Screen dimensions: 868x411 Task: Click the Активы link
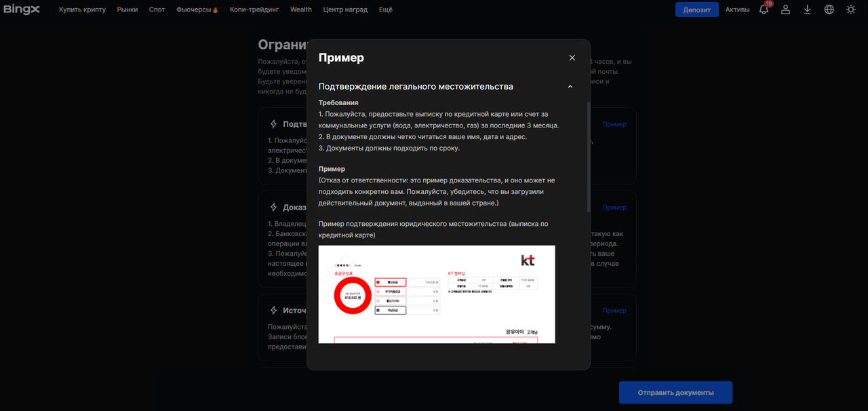coord(737,9)
